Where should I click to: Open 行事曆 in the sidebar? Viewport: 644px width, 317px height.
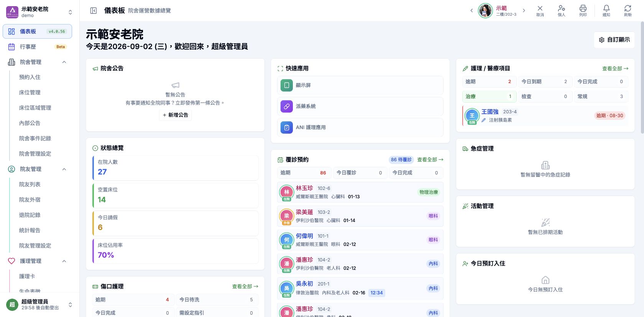(37, 47)
